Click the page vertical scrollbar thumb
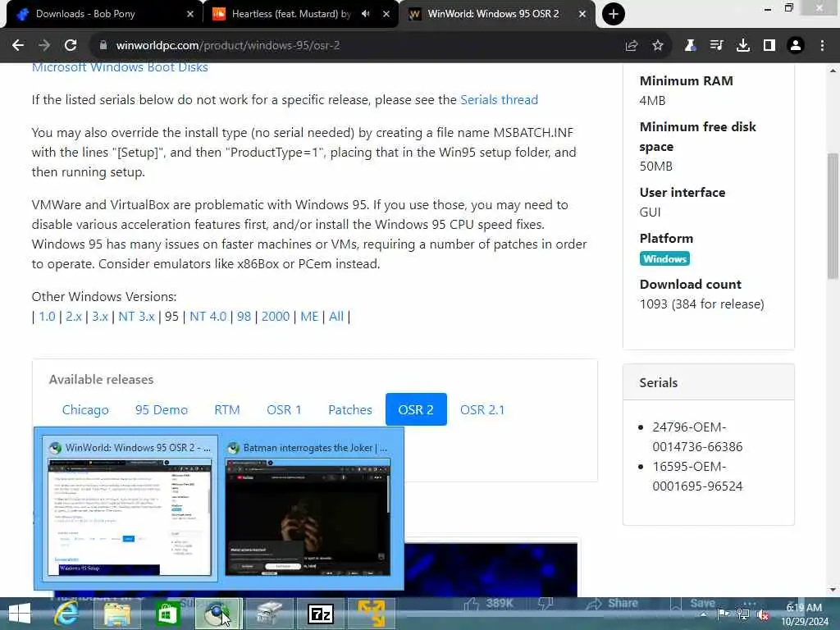Viewport: 840px width, 630px height. [833, 216]
